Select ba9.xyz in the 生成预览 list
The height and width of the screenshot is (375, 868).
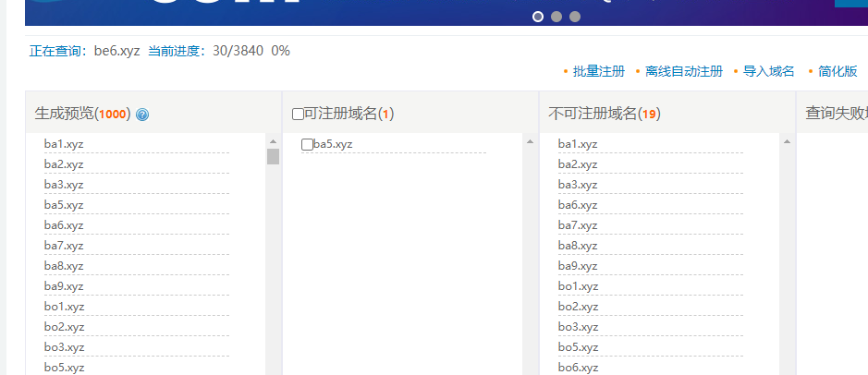64,286
